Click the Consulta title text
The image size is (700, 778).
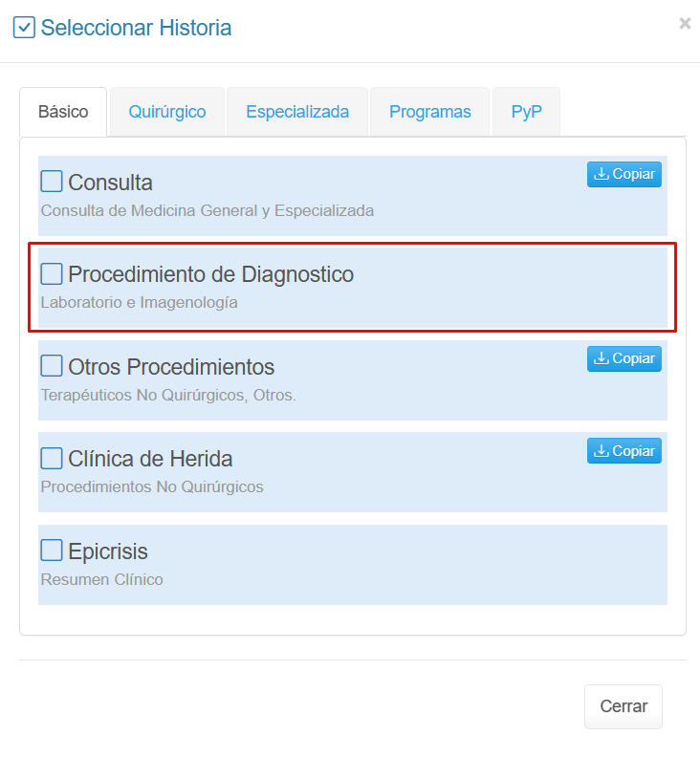(x=110, y=183)
